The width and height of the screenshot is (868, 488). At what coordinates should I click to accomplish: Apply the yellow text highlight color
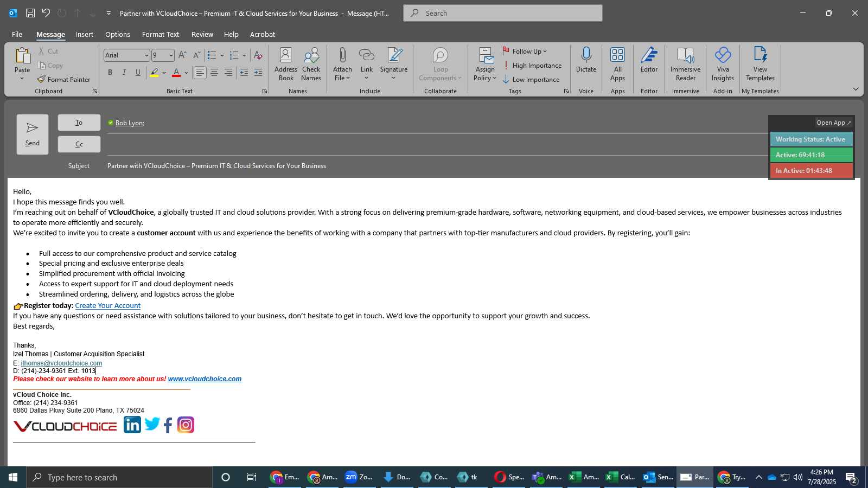[154, 72]
